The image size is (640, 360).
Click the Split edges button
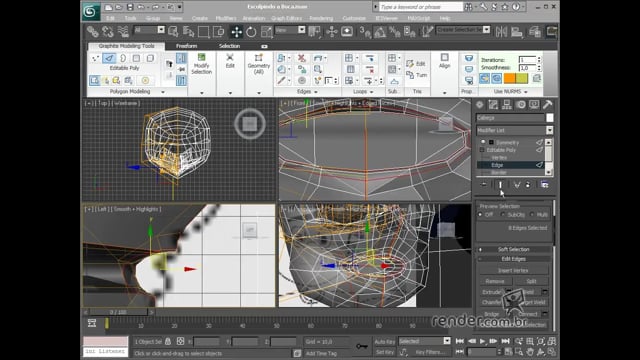click(531, 281)
